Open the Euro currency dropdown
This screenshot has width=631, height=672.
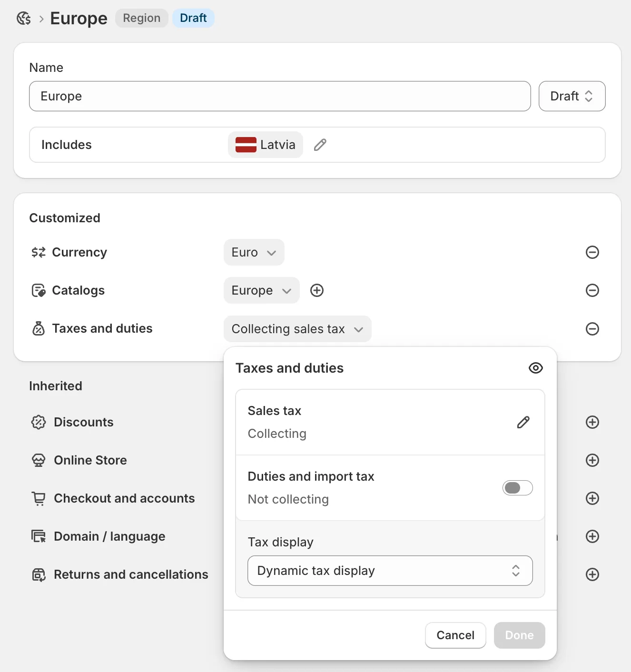point(254,252)
